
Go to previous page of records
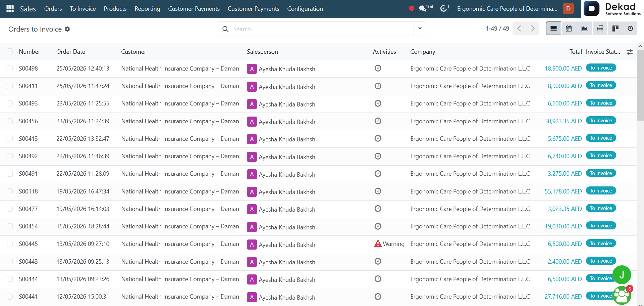click(519, 29)
